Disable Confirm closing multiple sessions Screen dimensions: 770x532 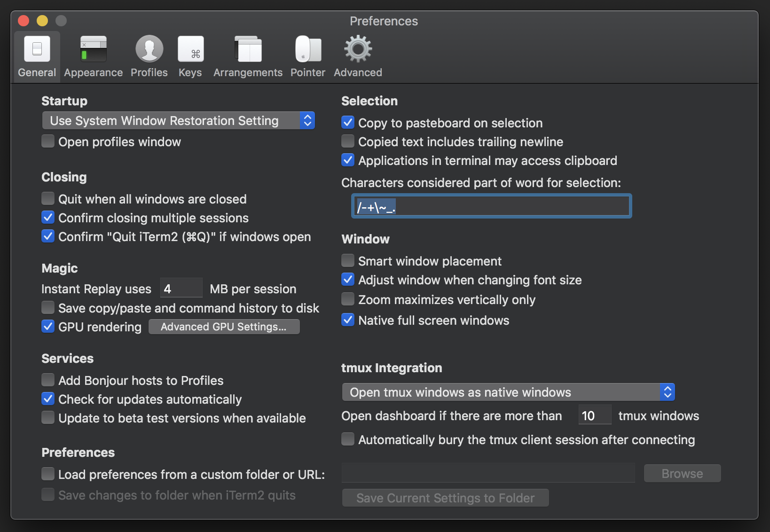pos(48,218)
